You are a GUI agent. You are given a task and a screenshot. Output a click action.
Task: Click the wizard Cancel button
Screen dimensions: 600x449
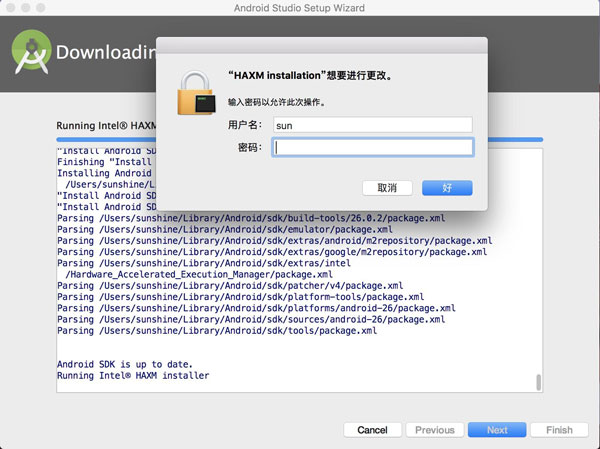pos(372,430)
